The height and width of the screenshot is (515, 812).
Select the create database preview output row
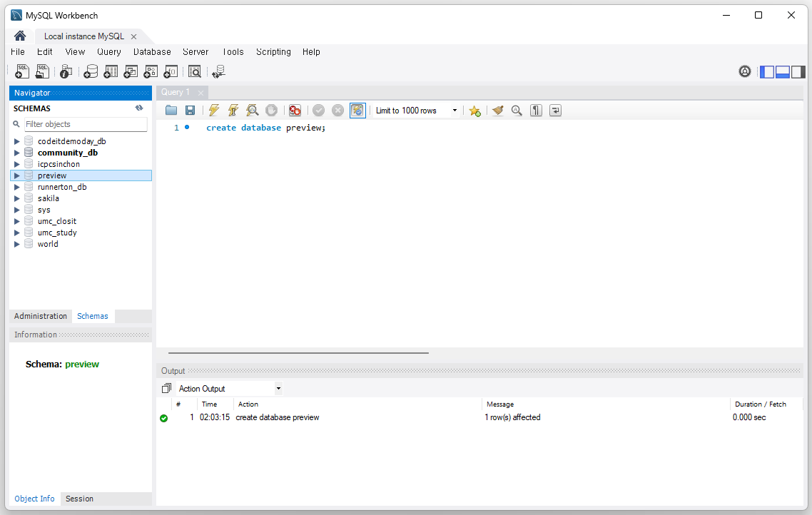[x=481, y=417]
